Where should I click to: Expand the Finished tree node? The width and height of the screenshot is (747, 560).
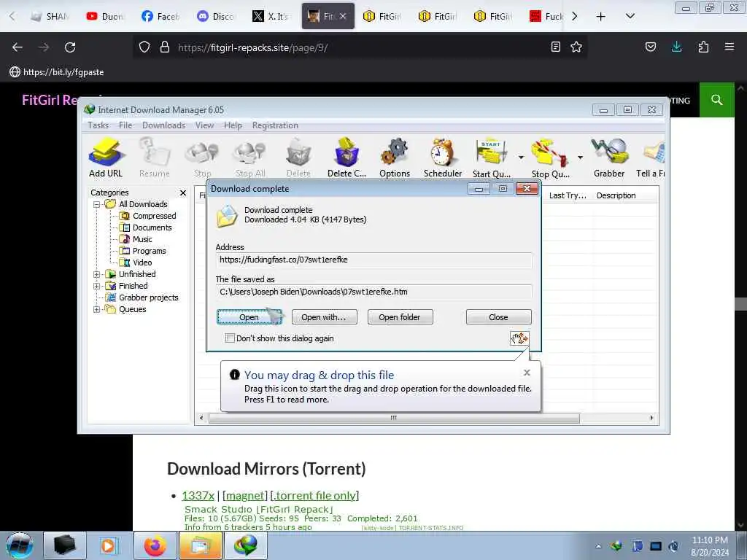[x=97, y=286]
